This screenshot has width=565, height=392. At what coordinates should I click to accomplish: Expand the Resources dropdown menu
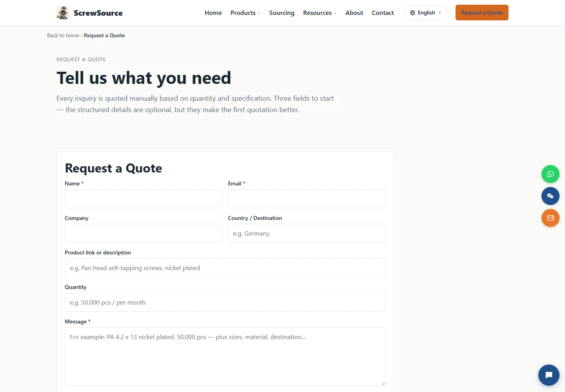click(x=319, y=13)
